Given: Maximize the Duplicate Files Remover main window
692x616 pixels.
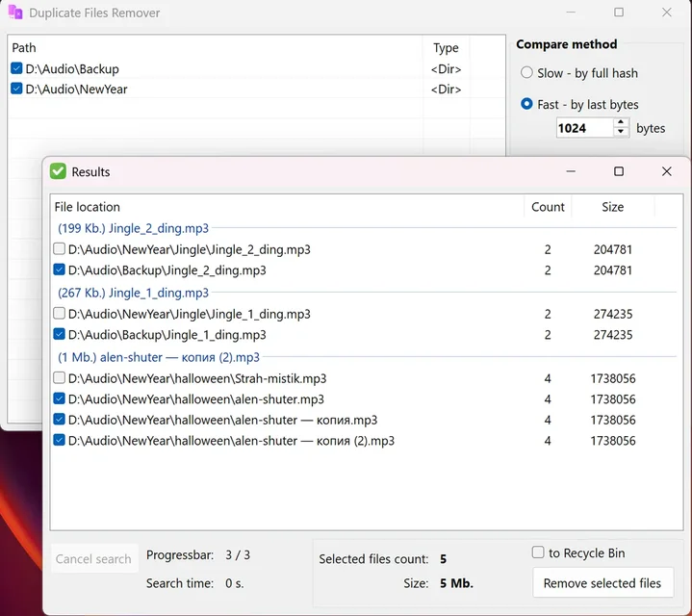Looking at the screenshot, I should tap(618, 13).
